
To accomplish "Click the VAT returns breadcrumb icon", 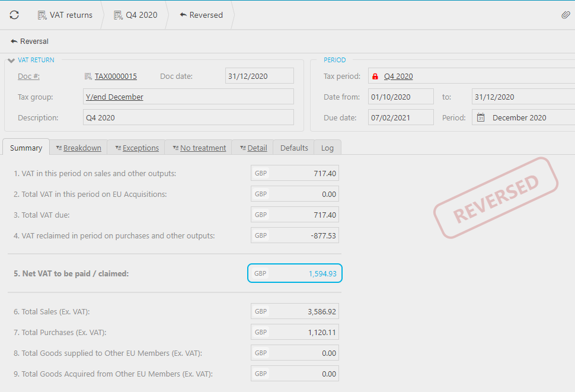I will (x=43, y=15).
